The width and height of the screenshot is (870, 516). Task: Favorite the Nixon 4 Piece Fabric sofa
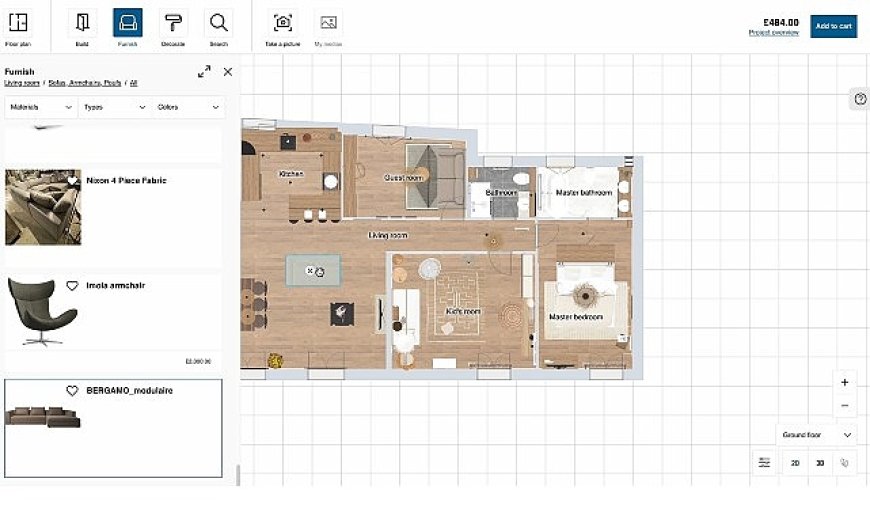tap(73, 181)
